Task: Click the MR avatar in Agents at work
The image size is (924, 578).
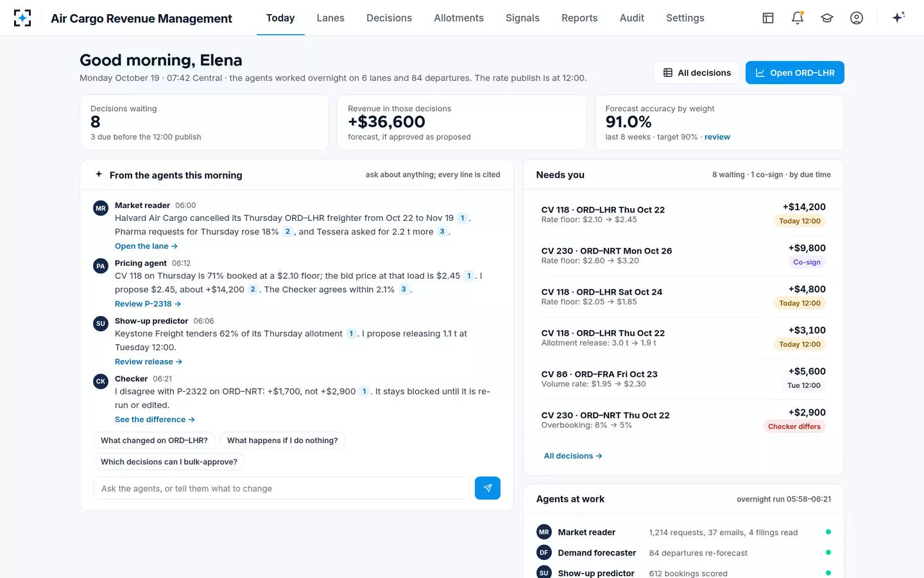Action: (544, 532)
